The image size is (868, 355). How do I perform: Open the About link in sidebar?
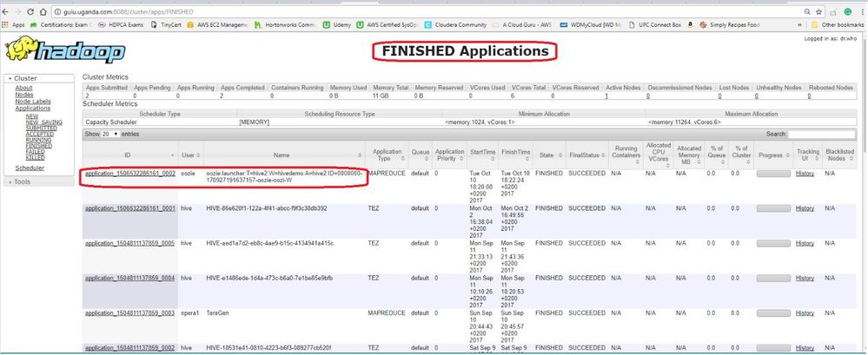pyautogui.click(x=23, y=88)
